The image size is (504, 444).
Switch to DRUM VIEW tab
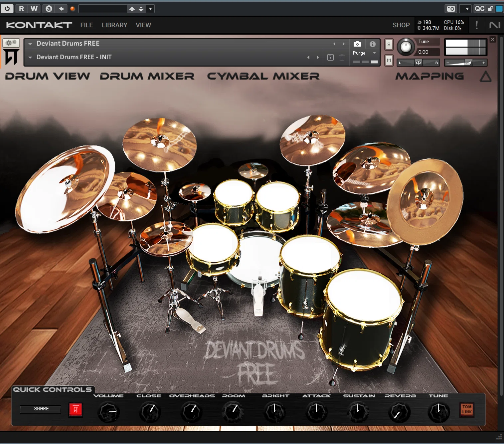[x=48, y=76]
